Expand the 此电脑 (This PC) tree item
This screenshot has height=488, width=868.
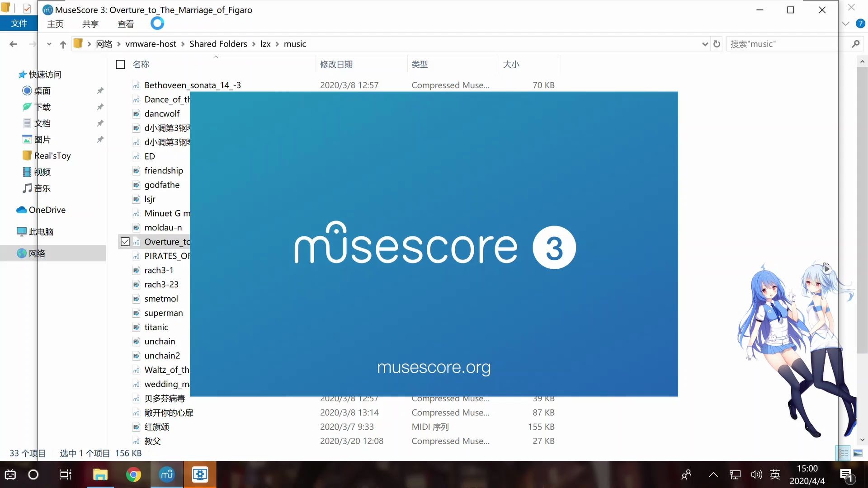(x=9, y=231)
